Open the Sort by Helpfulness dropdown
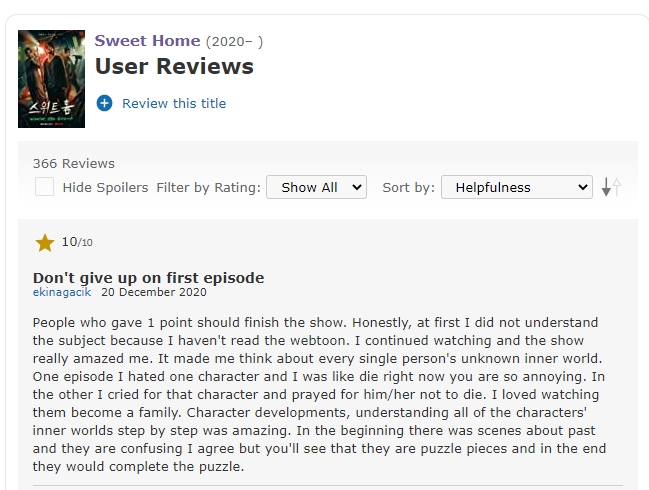 tap(517, 187)
